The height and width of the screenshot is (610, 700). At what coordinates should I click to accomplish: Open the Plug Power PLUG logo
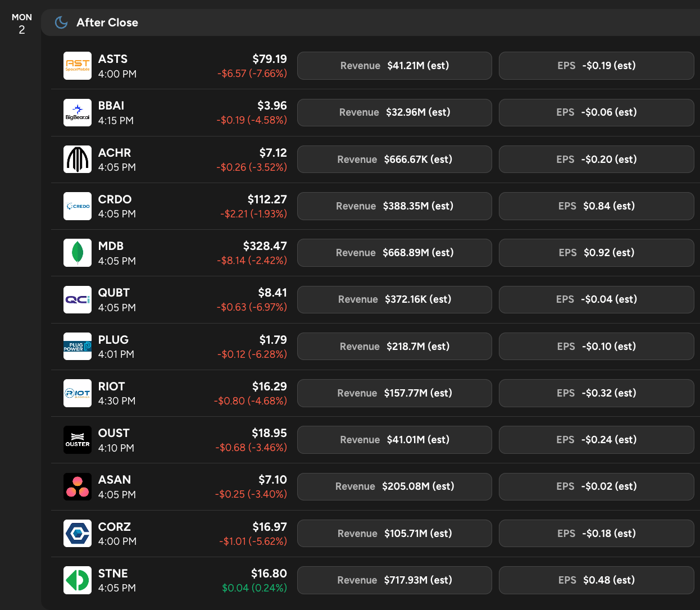tap(78, 347)
